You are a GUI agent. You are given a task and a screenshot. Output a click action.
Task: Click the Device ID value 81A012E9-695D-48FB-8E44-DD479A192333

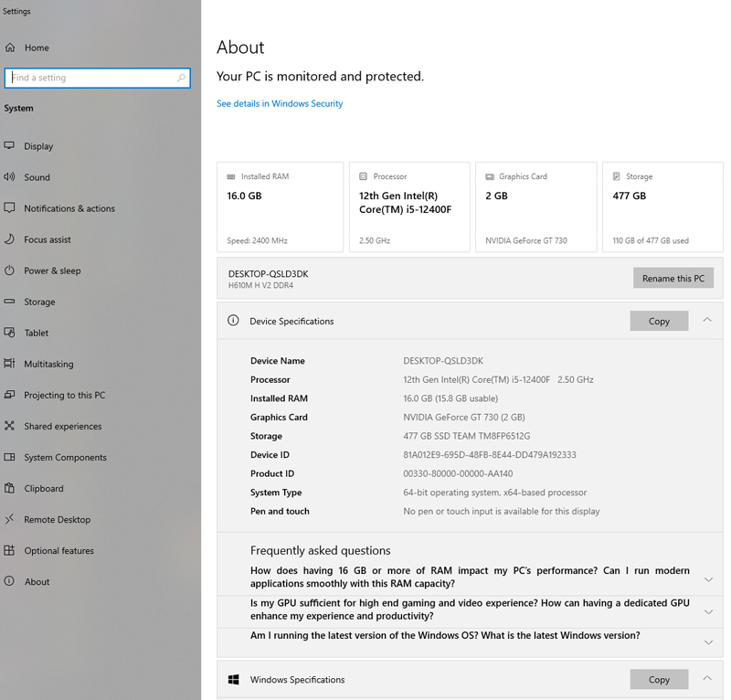(490, 455)
